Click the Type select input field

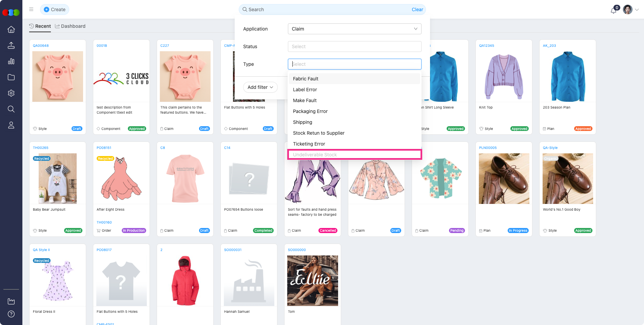[x=354, y=64]
